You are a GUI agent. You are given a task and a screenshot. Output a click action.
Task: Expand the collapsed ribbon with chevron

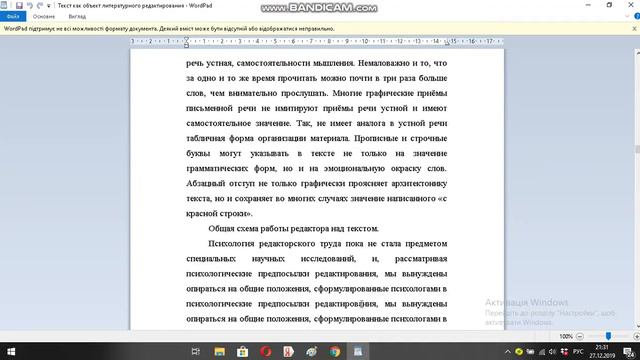627,16
